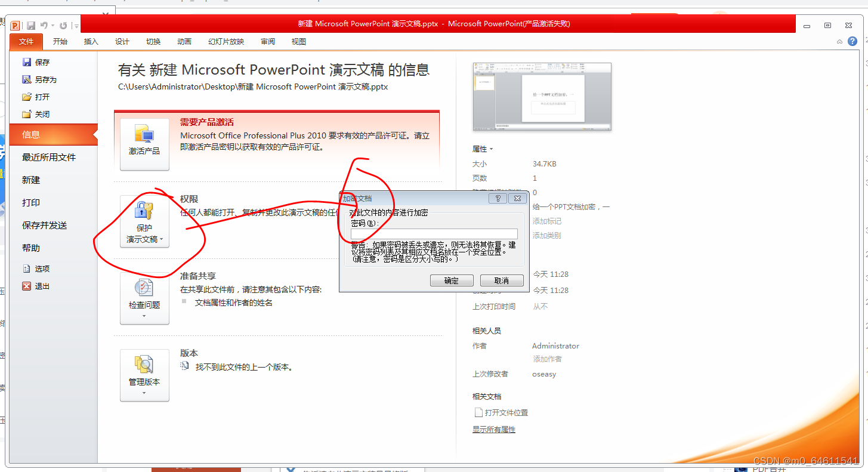Click the title property value 给一个PPT文档加密
Viewport: 868px width, 472px height.
(x=571, y=206)
